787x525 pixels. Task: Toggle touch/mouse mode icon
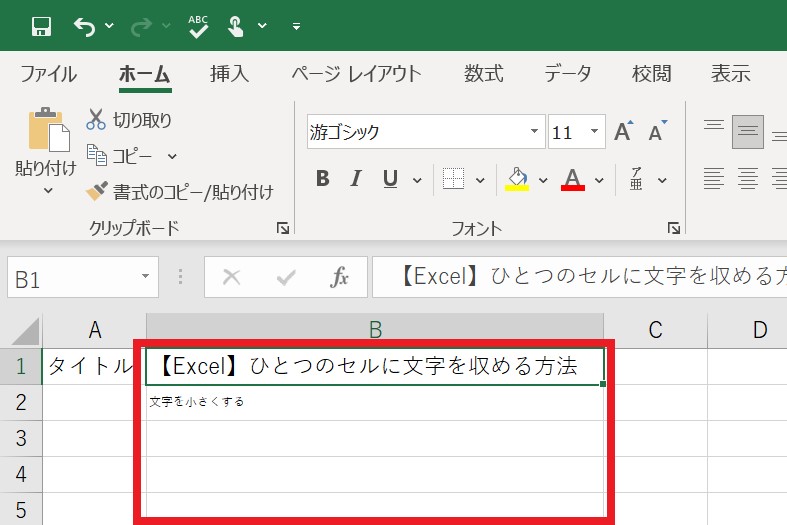[235, 26]
